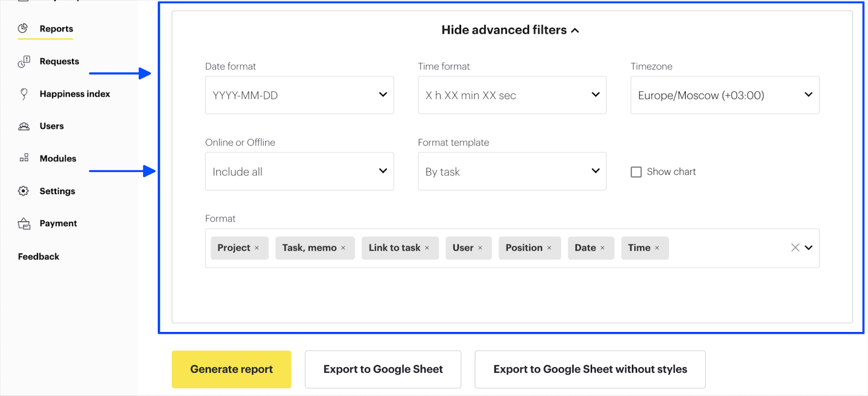Image resolution: width=868 pixels, height=396 pixels.
Task: Remove the Project tag from Format
Action: pos(257,248)
